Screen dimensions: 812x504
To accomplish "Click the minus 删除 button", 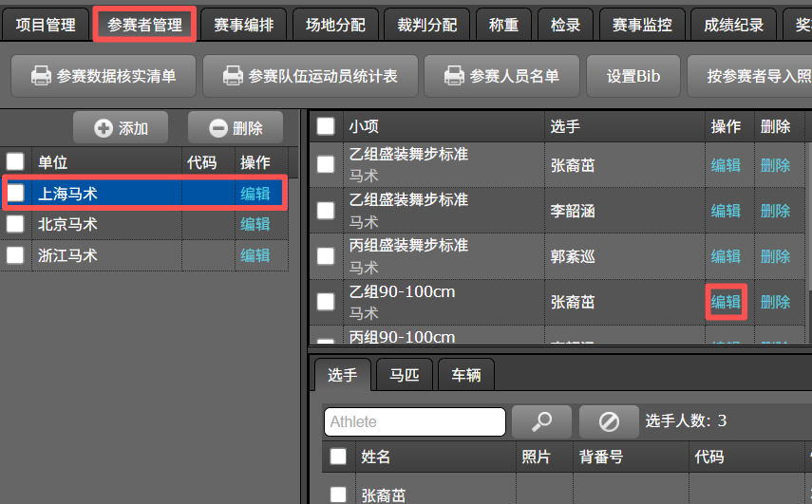I will (236, 128).
